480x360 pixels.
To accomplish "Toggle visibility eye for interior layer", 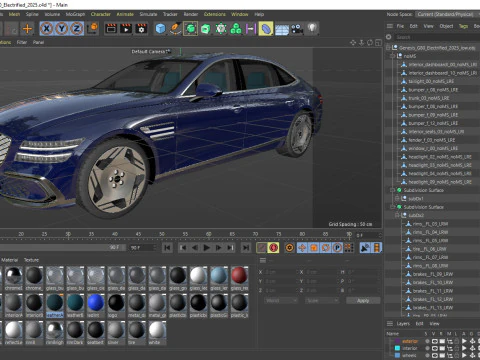I will 435,348.
